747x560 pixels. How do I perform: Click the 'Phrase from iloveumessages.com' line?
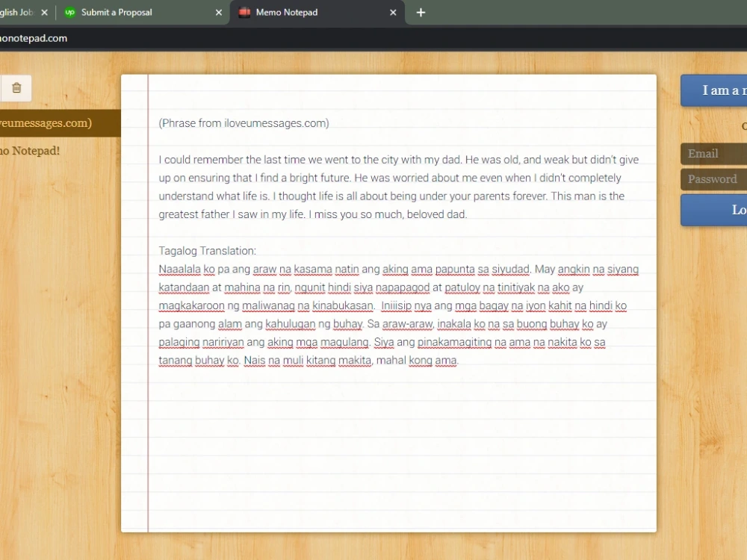click(244, 123)
